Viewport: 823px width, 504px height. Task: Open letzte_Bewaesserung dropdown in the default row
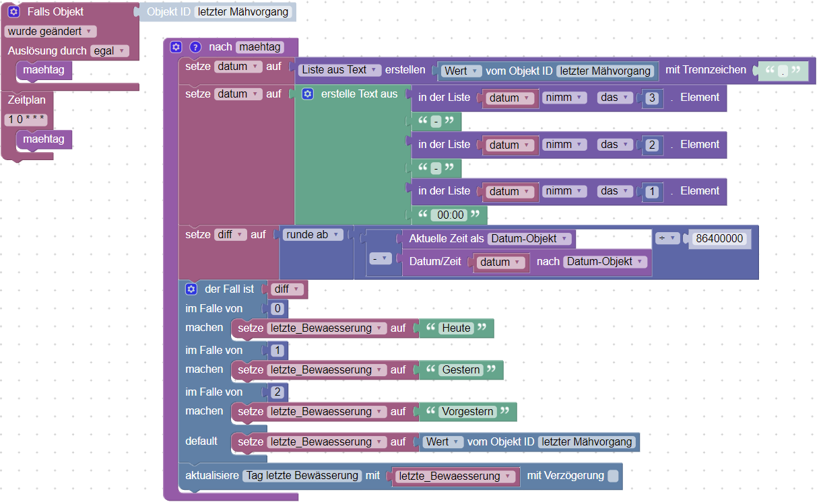click(x=326, y=442)
